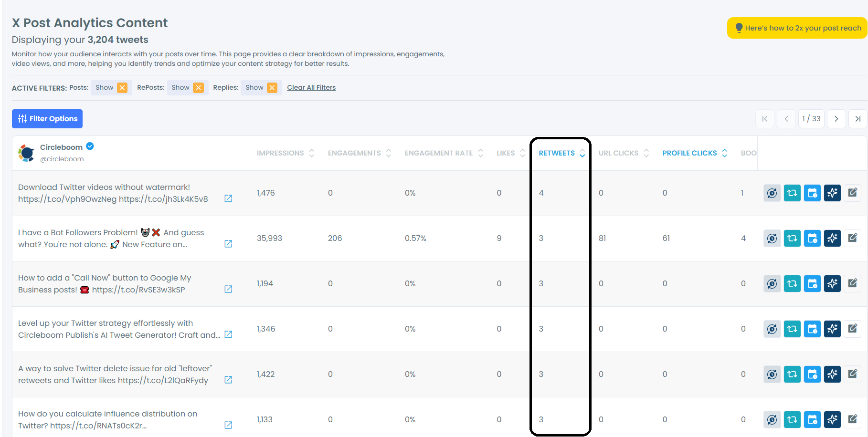Open the external link icon for the influence distribution post
Viewport: 868px width, 437px height.
[228, 425]
